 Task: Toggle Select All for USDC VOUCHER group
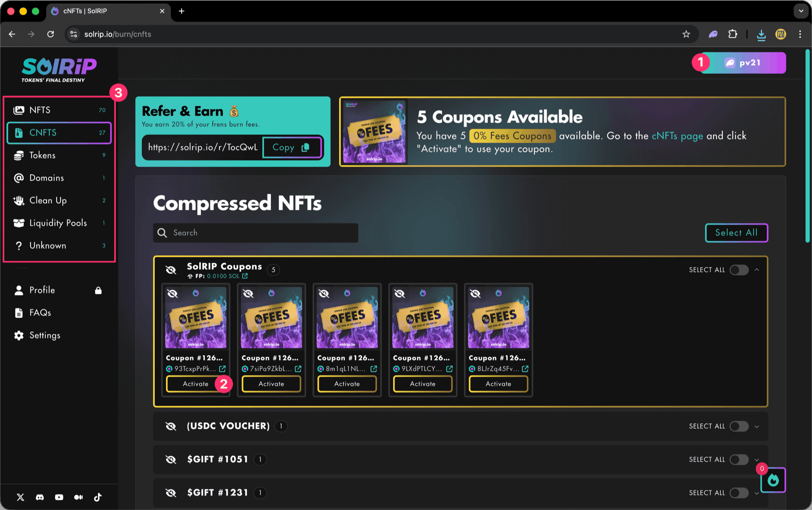pos(739,426)
